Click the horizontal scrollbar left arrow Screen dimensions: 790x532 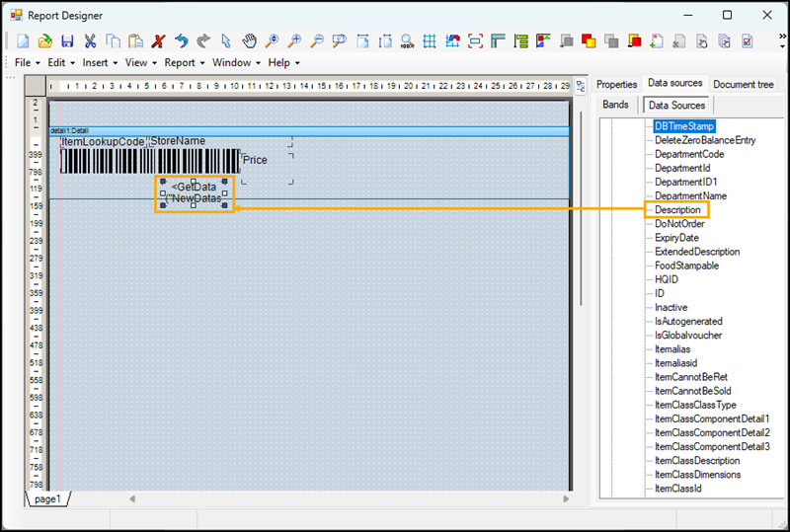[132, 498]
